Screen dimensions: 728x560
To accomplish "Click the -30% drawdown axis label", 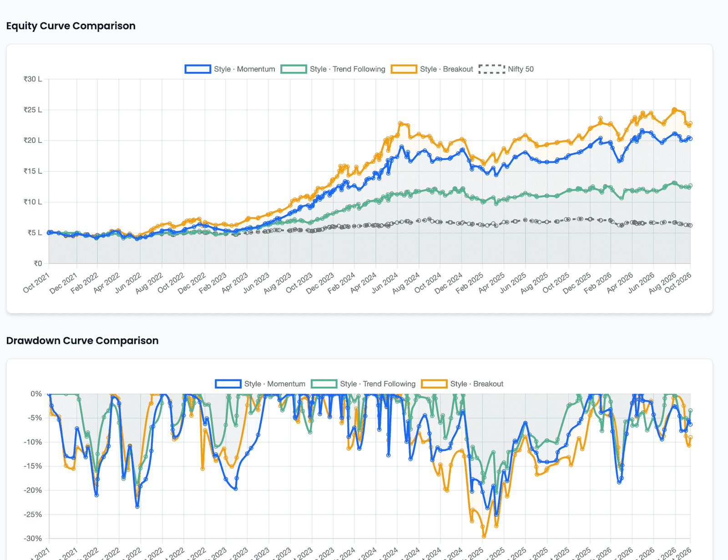I will click(x=33, y=539).
